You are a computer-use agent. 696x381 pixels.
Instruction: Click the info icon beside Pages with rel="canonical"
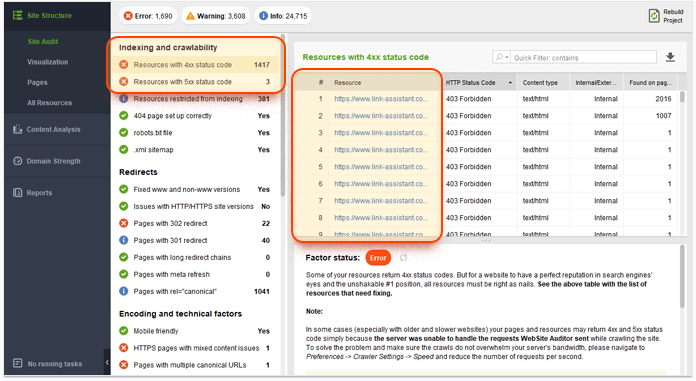(124, 291)
